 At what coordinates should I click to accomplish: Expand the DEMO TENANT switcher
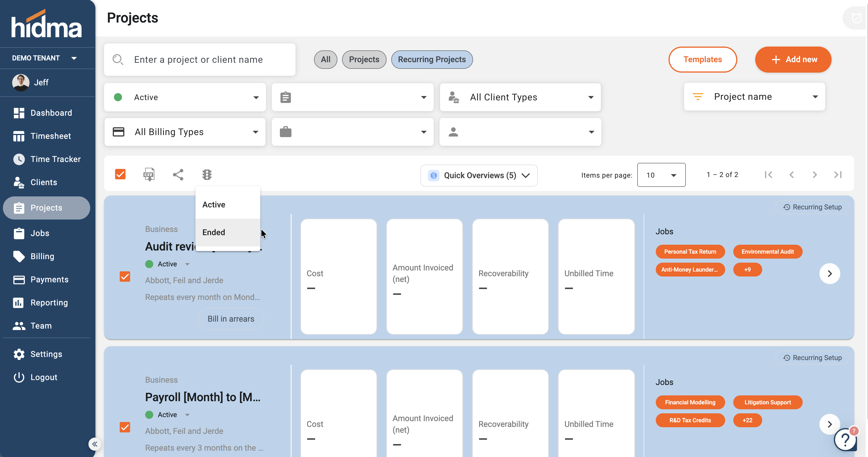point(44,58)
